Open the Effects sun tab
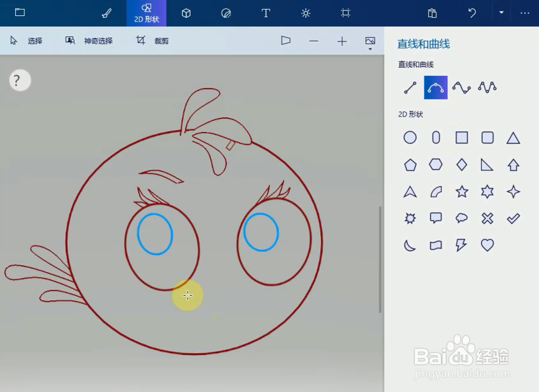Image resolution: width=539 pixels, height=392 pixels. point(306,13)
